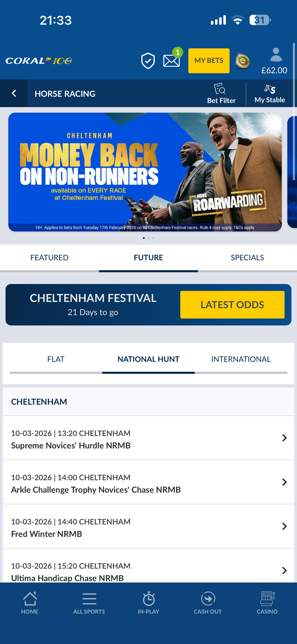
Task: Expand the Supreme Novices' Hurdle NRMB race
Action: pos(284,438)
